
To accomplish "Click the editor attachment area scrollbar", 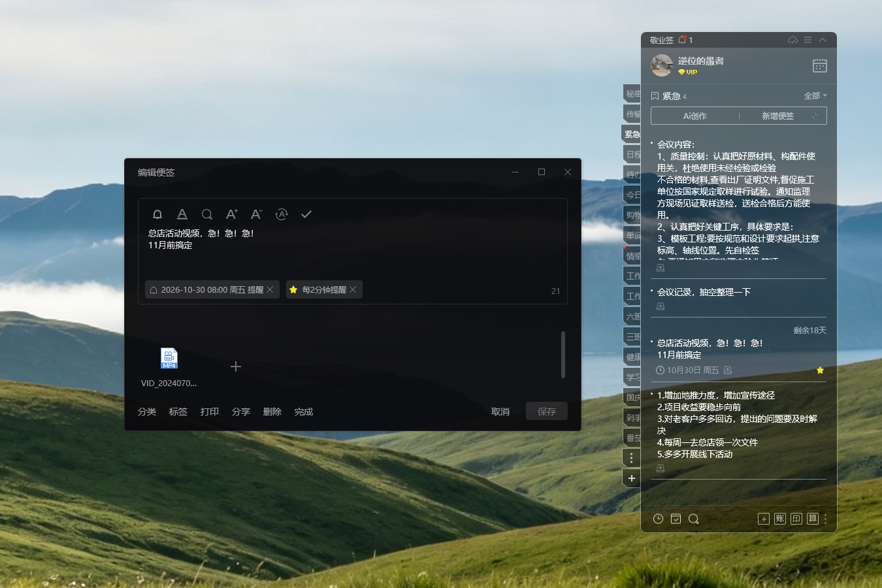I will point(563,355).
